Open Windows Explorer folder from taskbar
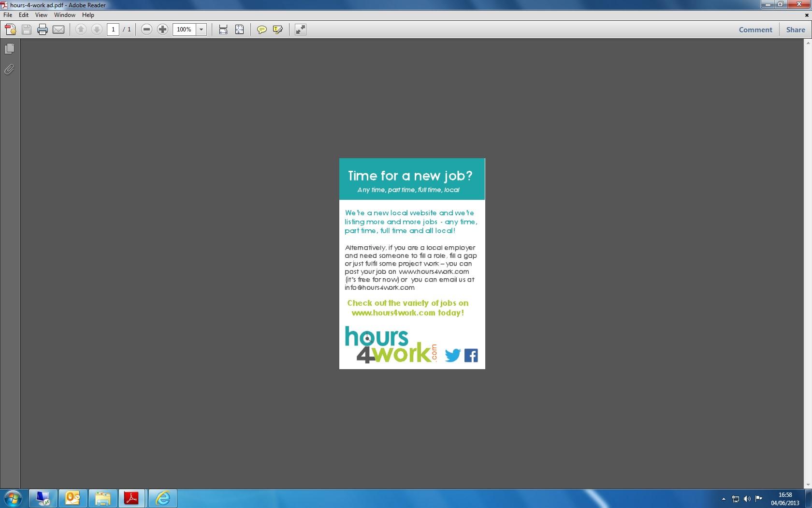The width and height of the screenshot is (812, 508). pyautogui.click(x=102, y=498)
